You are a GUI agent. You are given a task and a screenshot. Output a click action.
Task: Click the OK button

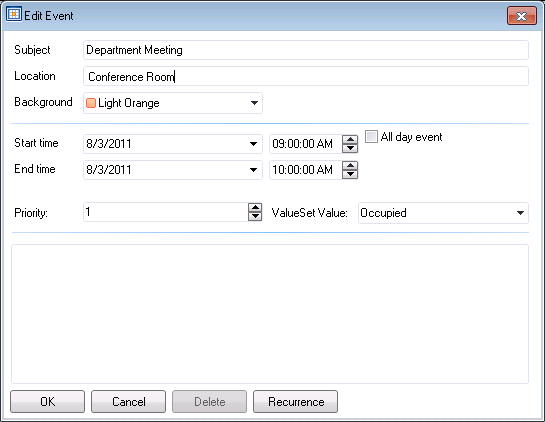[48, 402]
